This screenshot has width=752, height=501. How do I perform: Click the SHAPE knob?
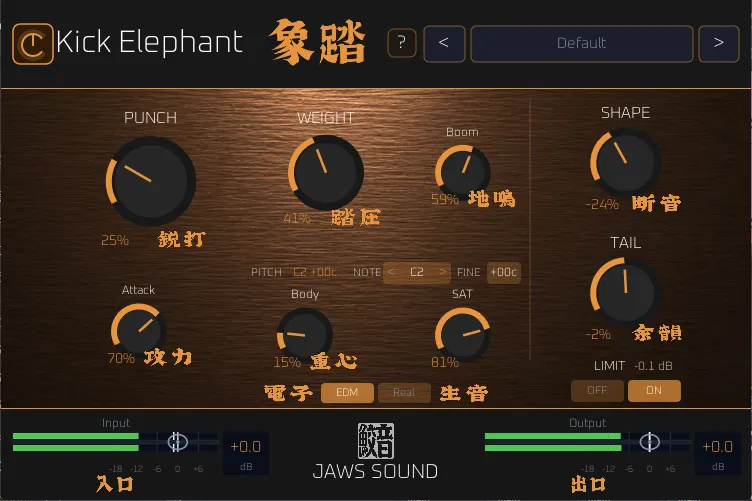[x=624, y=163]
